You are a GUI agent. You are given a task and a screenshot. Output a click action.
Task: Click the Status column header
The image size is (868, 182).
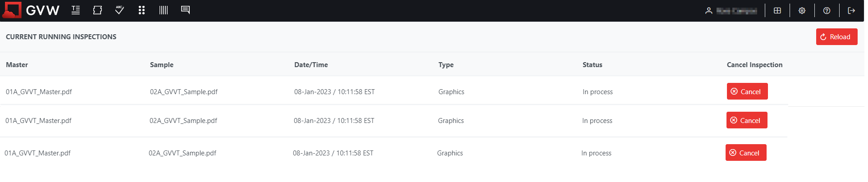pyautogui.click(x=592, y=65)
